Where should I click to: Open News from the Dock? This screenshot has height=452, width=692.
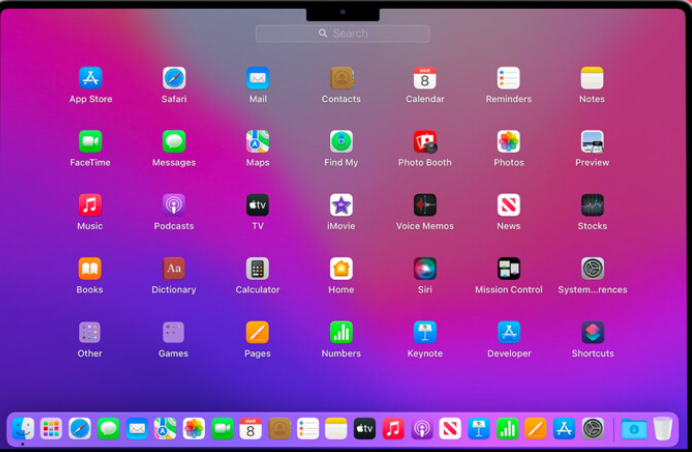coord(450,429)
